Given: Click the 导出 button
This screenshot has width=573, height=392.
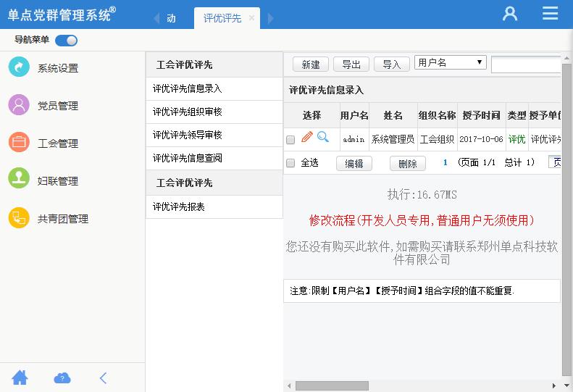Looking at the screenshot, I should [351, 64].
